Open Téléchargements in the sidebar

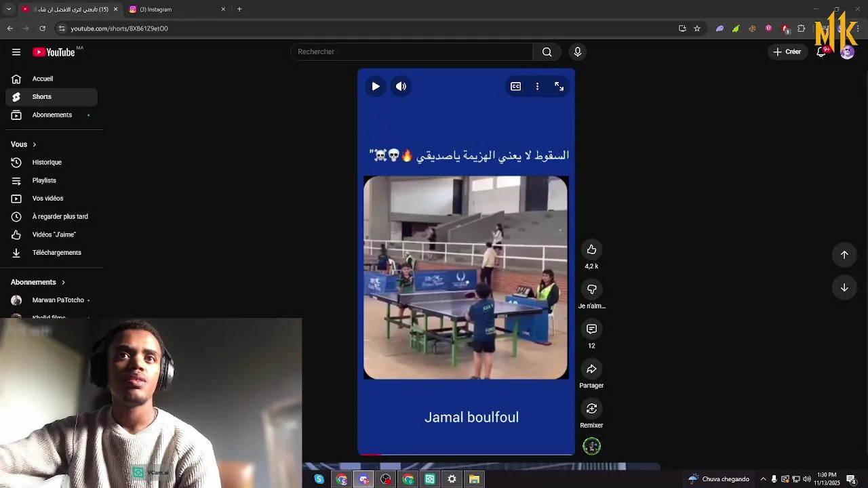(52, 253)
